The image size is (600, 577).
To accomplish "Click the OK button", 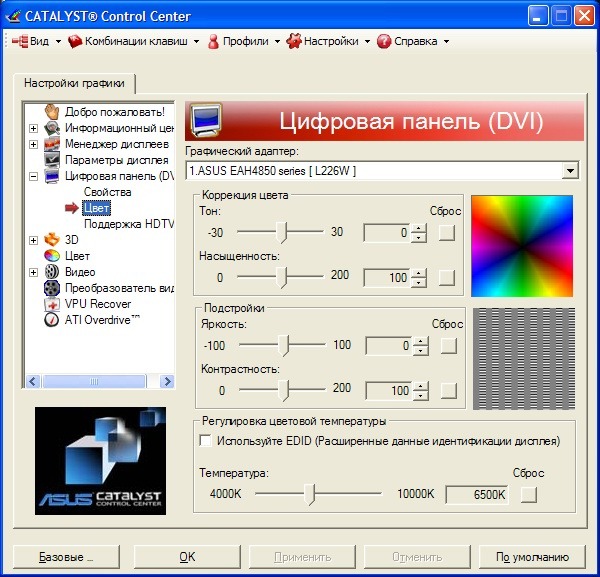I will [x=187, y=557].
